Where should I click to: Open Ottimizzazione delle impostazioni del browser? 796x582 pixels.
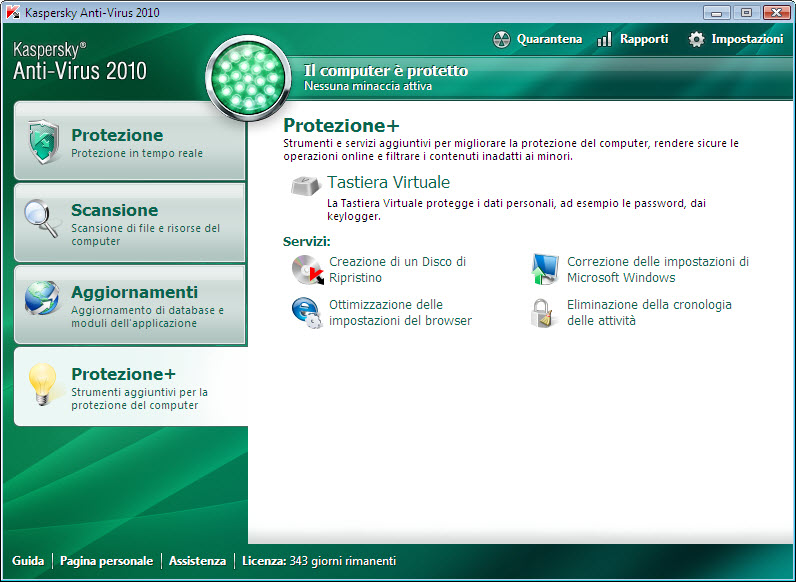pyautogui.click(x=401, y=312)
